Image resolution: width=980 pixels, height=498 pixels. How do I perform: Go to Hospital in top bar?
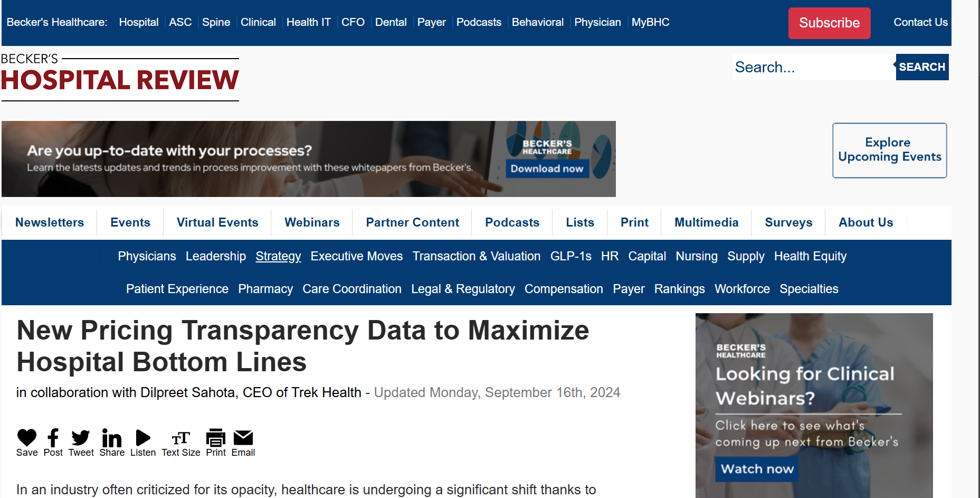(x=139, y=22)
